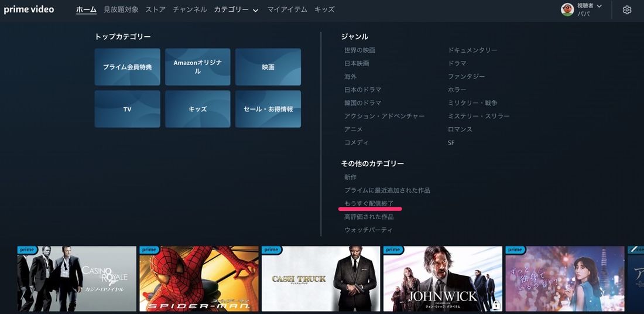Open the マイアイテム tab
This screenshot has height=314, width=644.
(287, 9)
